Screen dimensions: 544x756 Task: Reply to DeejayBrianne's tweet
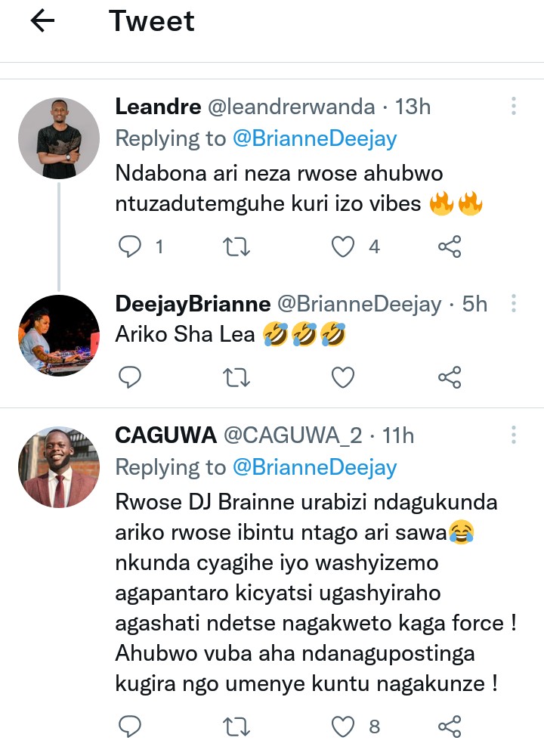(x=131, y=376)
